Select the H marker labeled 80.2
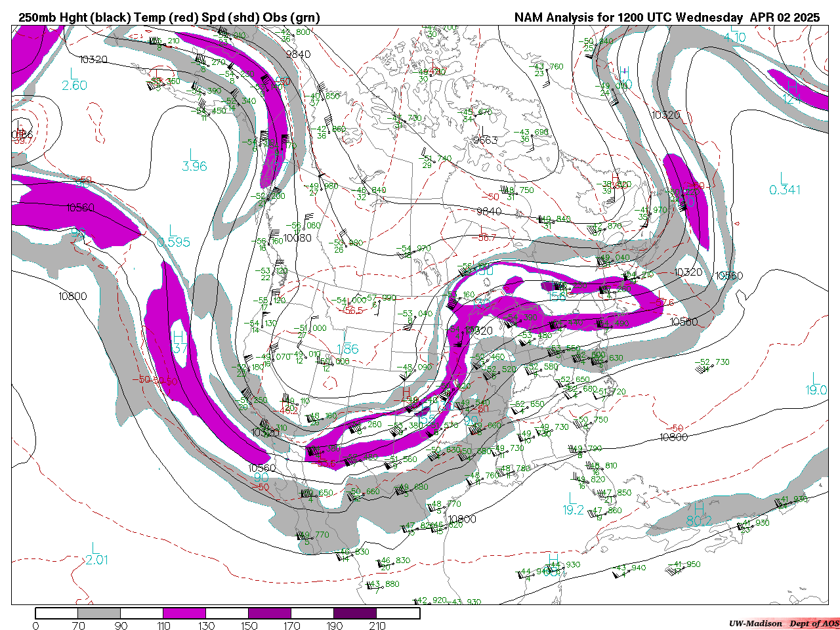 699,514
